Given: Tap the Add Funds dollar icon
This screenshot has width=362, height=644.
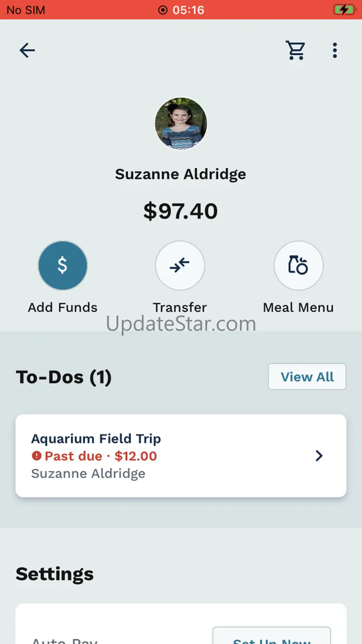Looking at the screenshot, I should click(x=63, y=265).
